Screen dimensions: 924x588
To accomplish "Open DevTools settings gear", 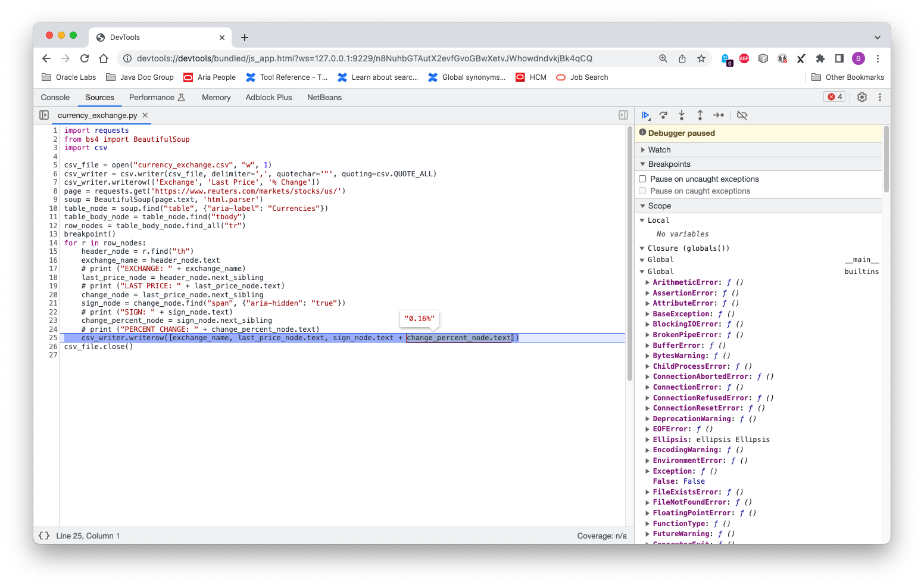I will pos(861,97).
